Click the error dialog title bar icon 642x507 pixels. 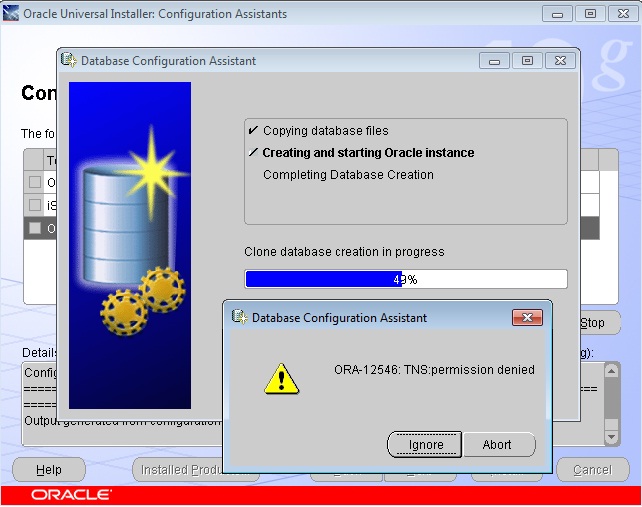click(239, 317)
